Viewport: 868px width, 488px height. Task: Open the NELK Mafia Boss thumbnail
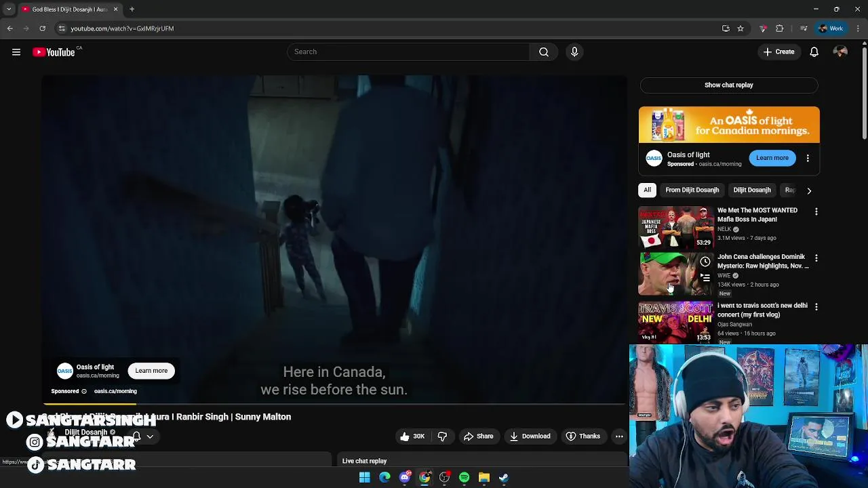(x=675, y=228)
